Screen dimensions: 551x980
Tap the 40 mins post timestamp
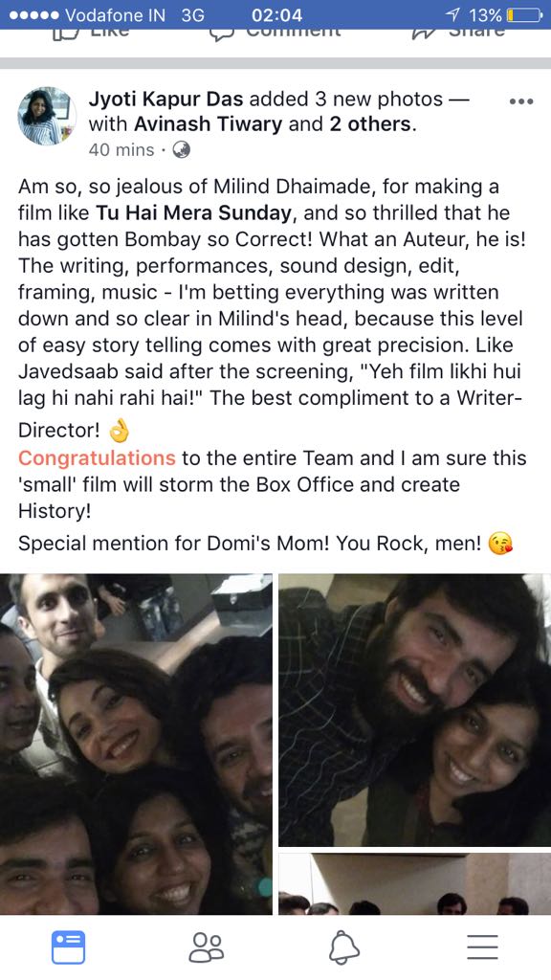click(x=121, y=150)
